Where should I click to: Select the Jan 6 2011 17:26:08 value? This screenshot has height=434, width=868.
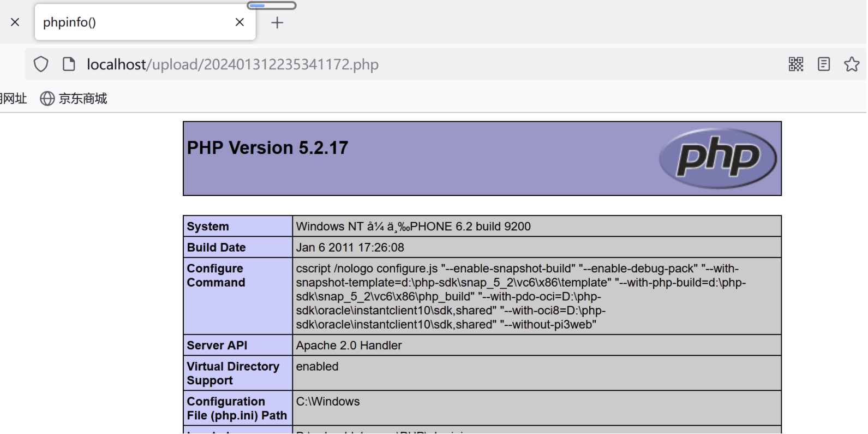click(x=350, y=247)
